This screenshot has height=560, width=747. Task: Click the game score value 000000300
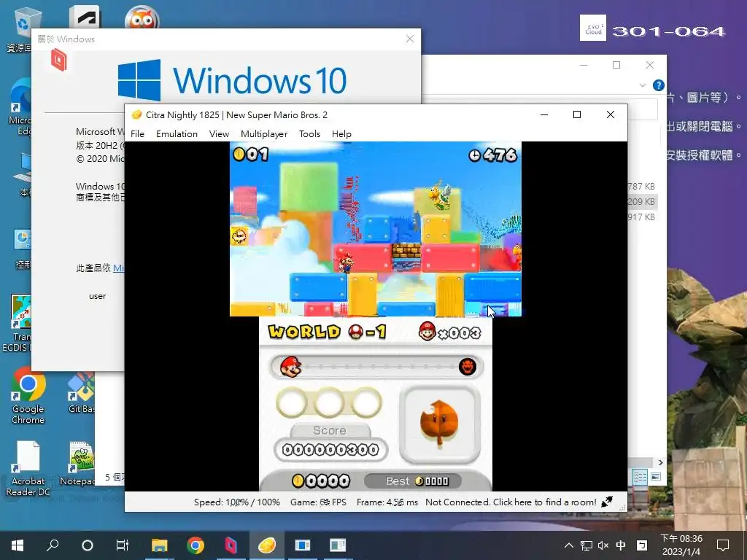[x=330, y=449]
